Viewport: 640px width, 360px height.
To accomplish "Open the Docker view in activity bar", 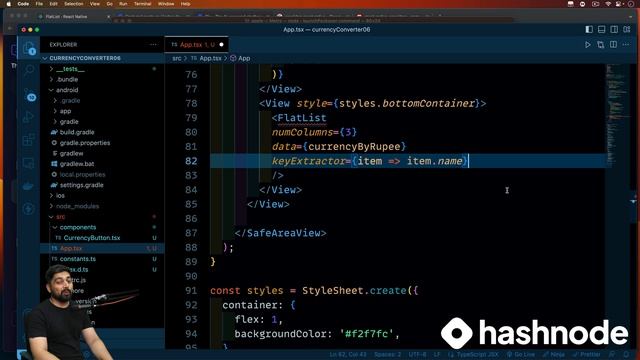I will [29, 186].
